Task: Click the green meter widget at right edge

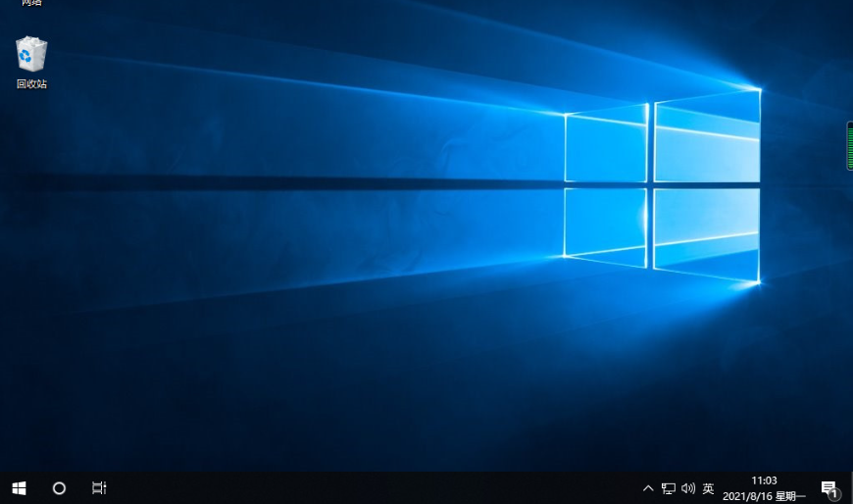Action: (850, 146)
